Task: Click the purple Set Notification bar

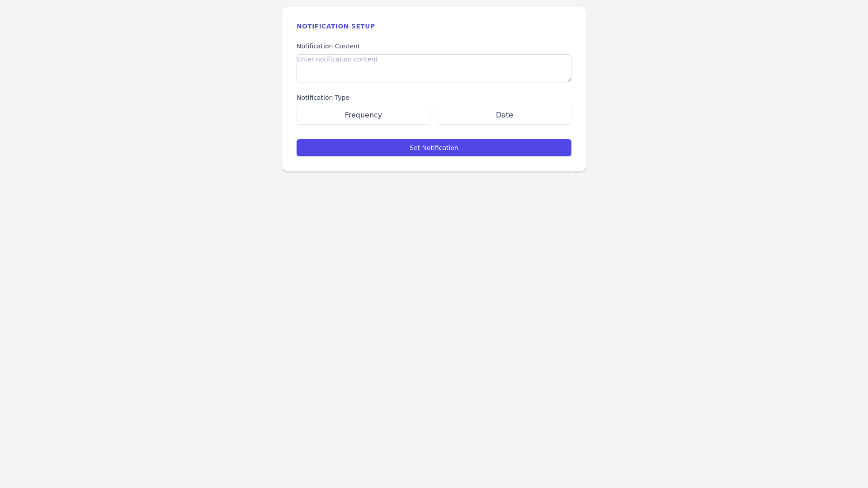Action: (x=434, y=148)
